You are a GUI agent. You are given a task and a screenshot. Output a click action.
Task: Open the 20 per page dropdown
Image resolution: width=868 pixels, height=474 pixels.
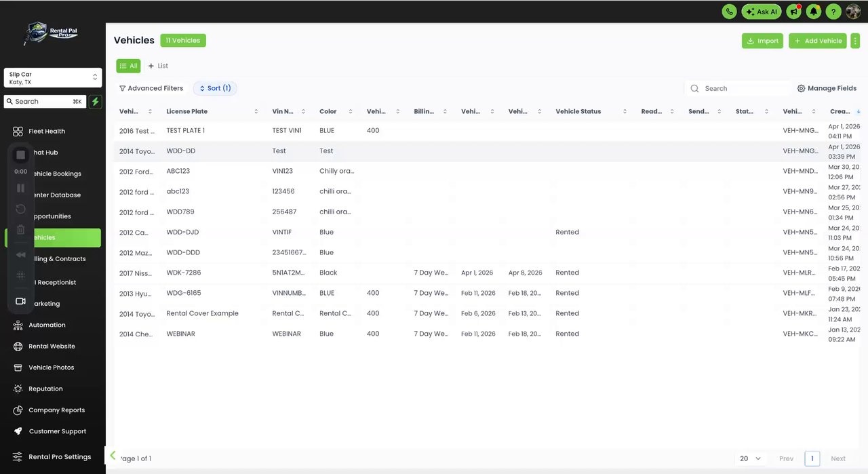[750, 458]
